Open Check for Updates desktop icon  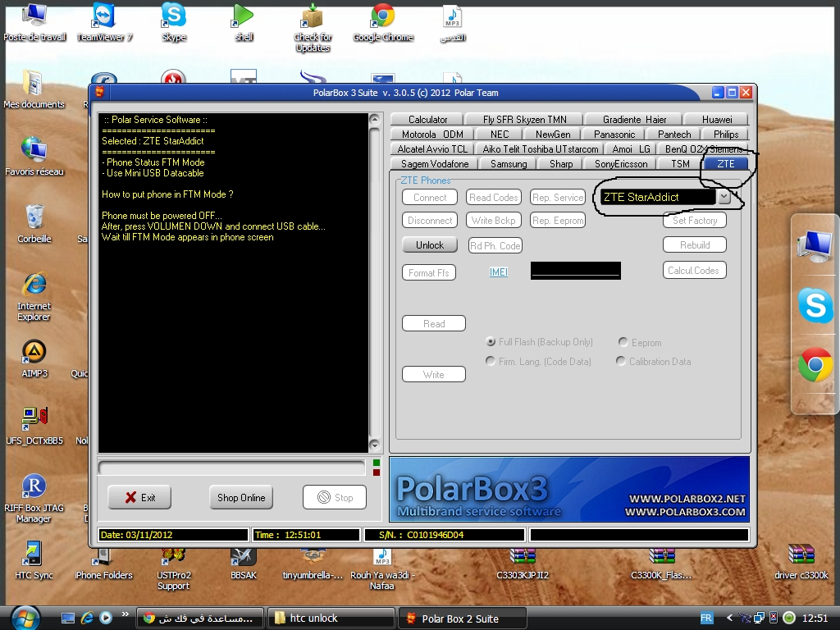313,28
